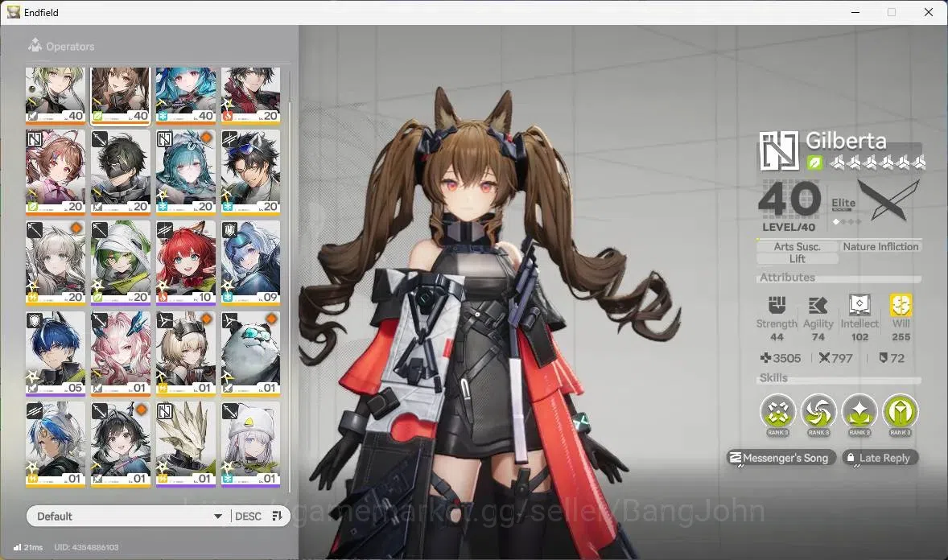
Task: Select the pale spiky beast operator
Action: (186, 444)
